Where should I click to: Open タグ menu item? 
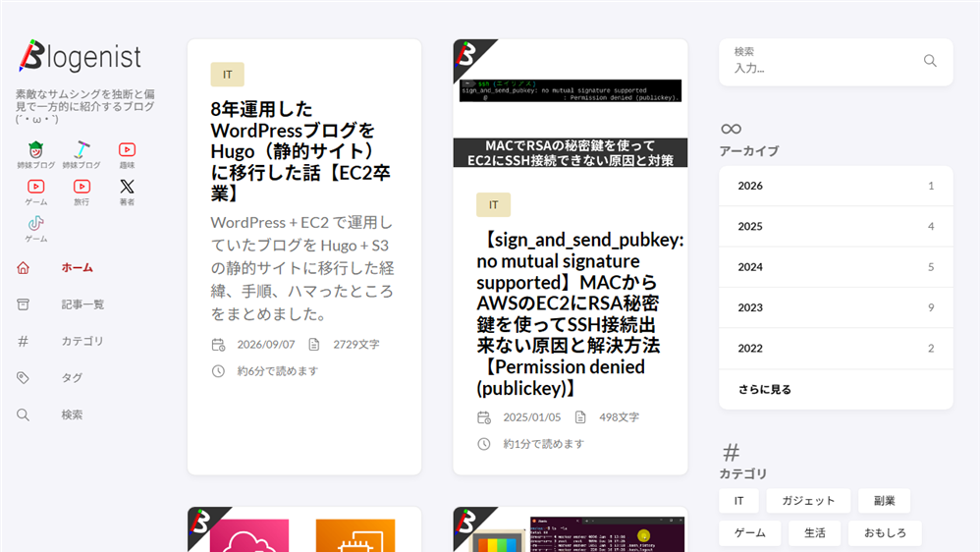coord(72,377)
